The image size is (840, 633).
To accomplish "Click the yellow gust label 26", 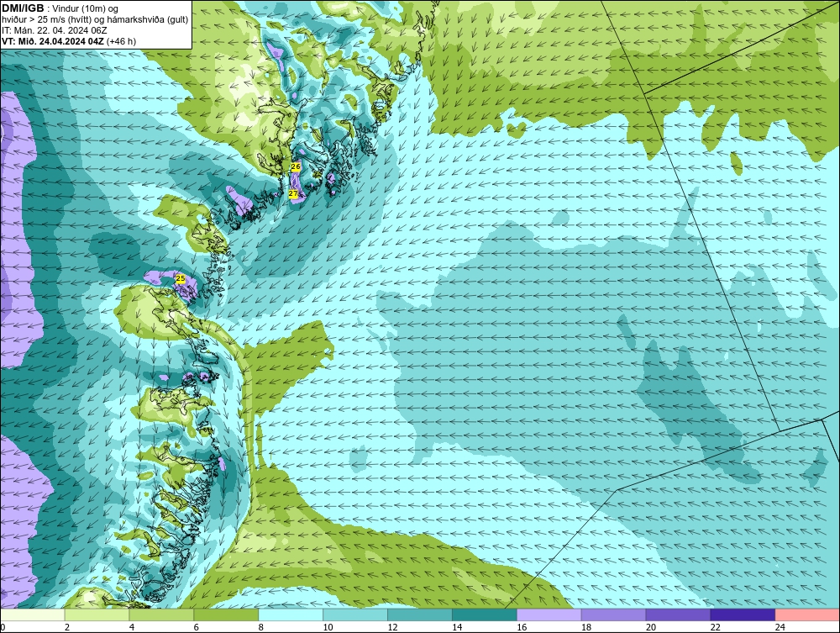I will click(x=296, y=166).
